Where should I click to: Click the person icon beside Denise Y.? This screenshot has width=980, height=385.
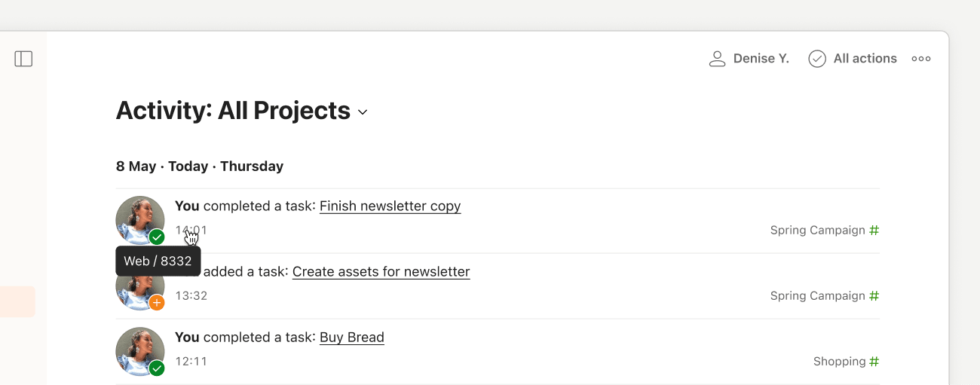tap(717, 59)
